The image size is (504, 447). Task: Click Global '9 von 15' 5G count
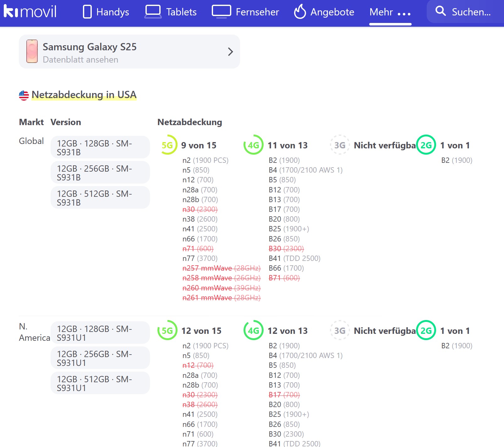click(199, 145)
